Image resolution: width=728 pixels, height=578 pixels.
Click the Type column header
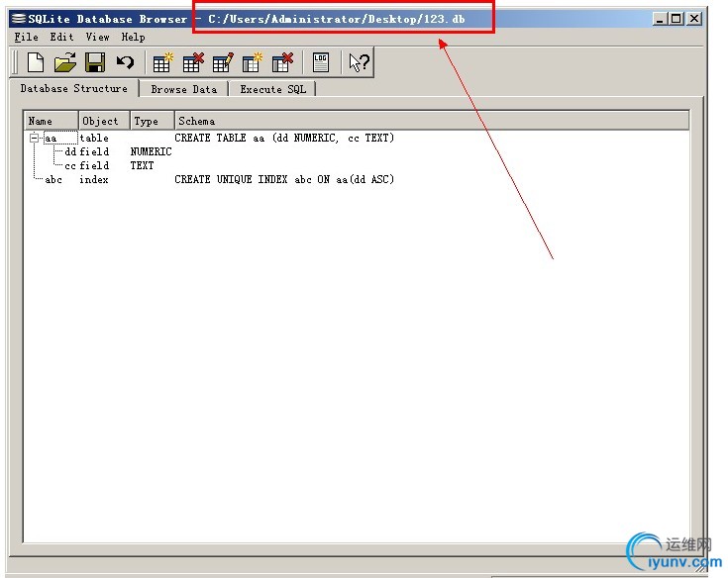coord(153,121)
